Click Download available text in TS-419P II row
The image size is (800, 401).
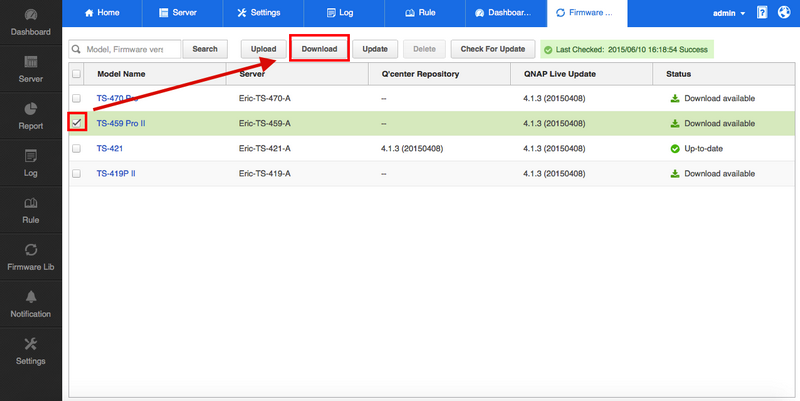click(x=719, y=173)
